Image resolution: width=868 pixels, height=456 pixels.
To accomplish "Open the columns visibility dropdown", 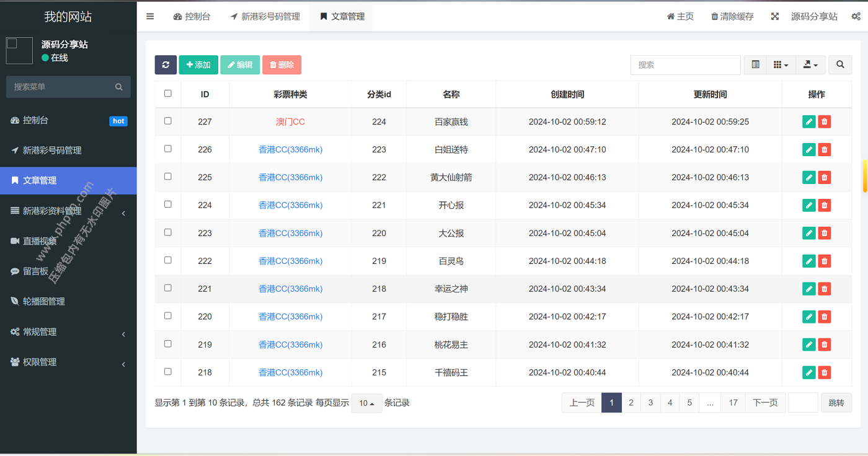I will point(781,64).
